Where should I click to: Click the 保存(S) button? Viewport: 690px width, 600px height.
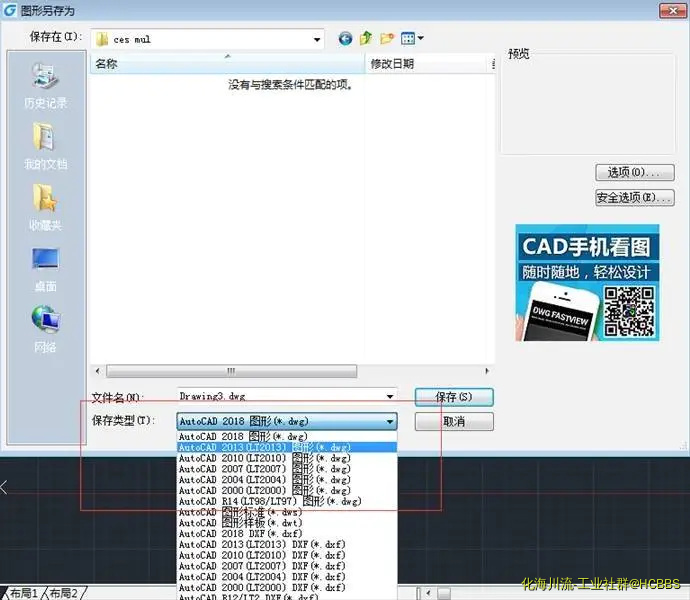pyautogui.click(x=453, y=397)
